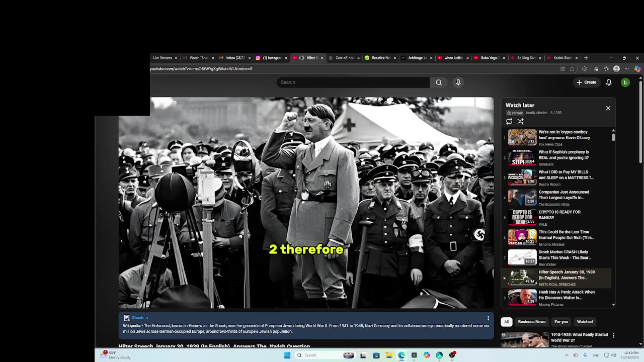Show hidden system tray icons
Image resolution: width=644 pixels, height=362 pixels.
[x=567, y=355]
